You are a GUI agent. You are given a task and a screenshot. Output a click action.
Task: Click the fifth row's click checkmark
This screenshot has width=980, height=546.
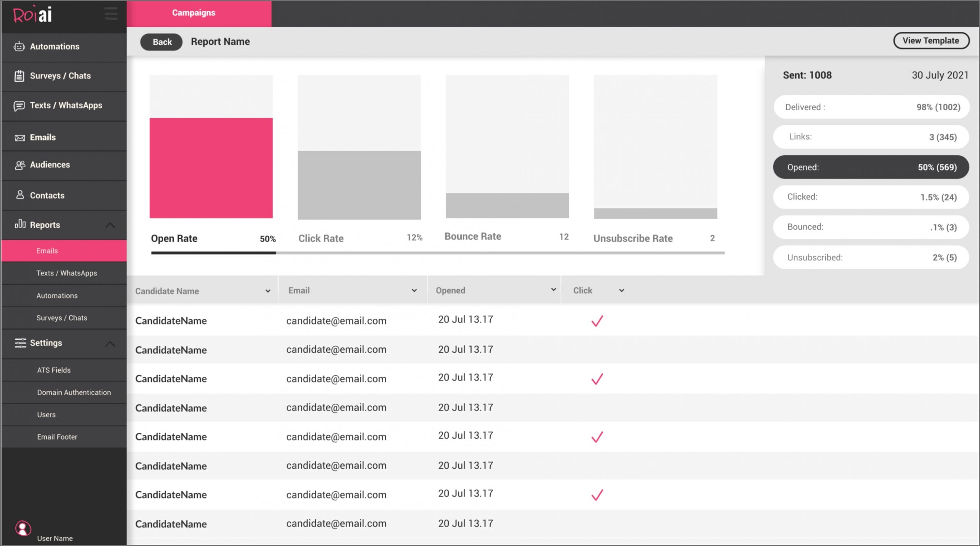click(597, 437)
